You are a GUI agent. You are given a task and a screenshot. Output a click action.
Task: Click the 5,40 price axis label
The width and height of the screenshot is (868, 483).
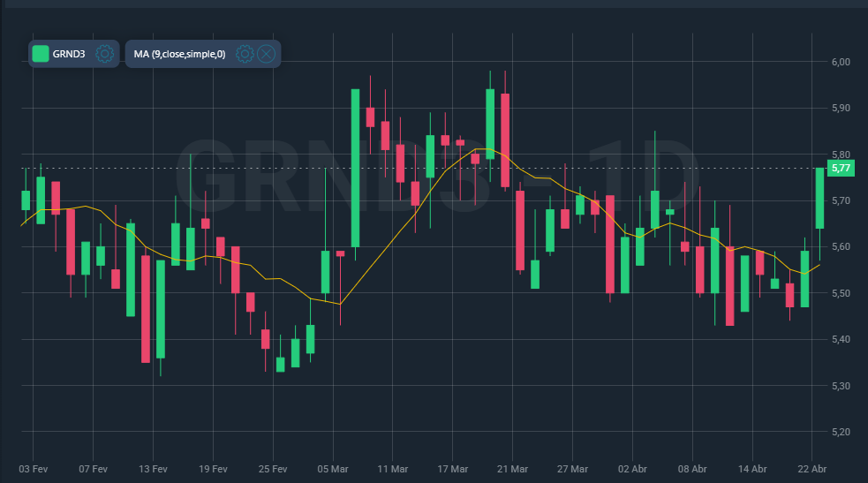tap(841, 339)
